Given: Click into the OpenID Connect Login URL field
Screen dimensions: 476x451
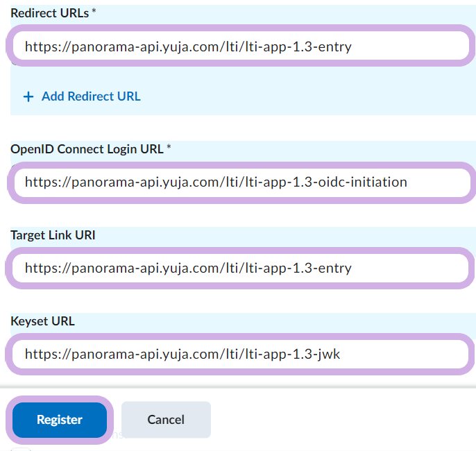Looking at the screenshot, I should [437, 182].
